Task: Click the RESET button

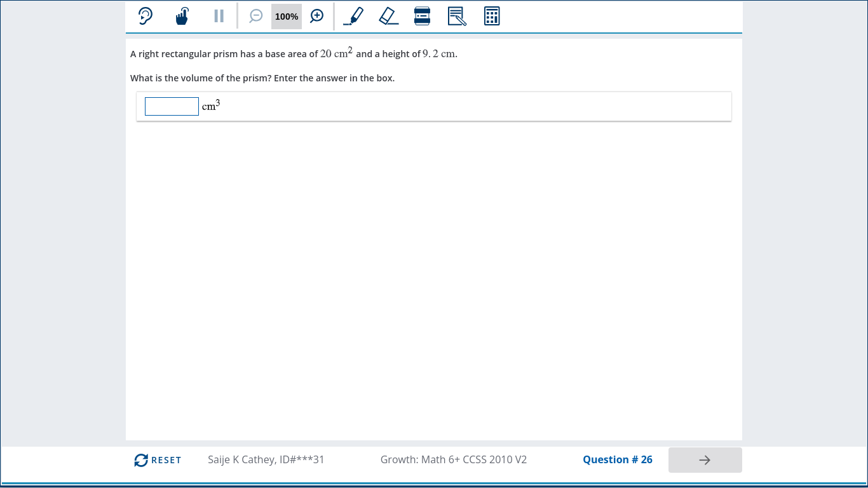Action: [158, 460]
